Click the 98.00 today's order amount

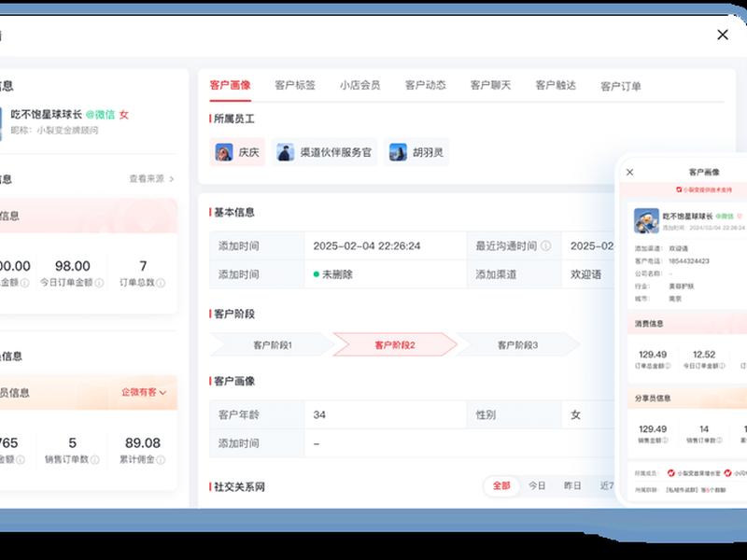click(x=73, y=266)
